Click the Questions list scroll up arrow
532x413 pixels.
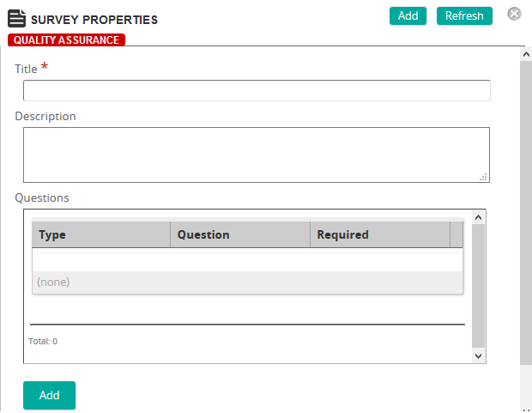point(479,217)
